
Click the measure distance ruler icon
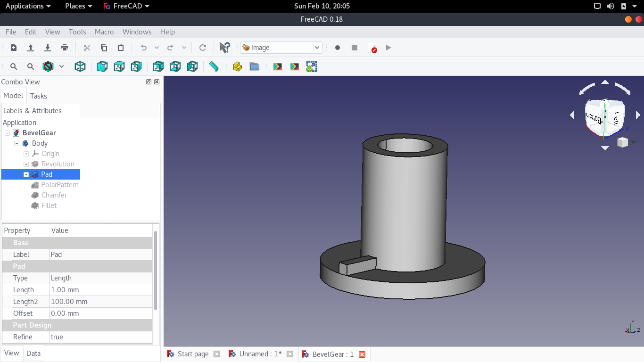[x=214, y=66]
